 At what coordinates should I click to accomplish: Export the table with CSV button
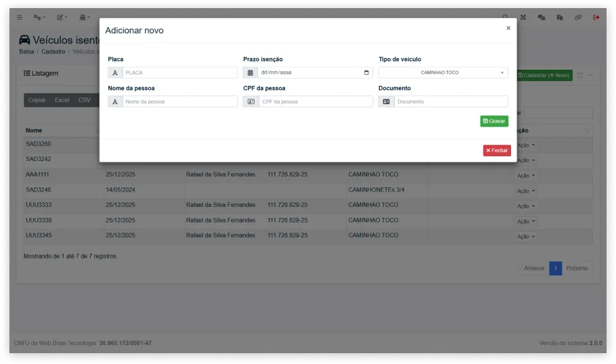(x=85, y=100)
